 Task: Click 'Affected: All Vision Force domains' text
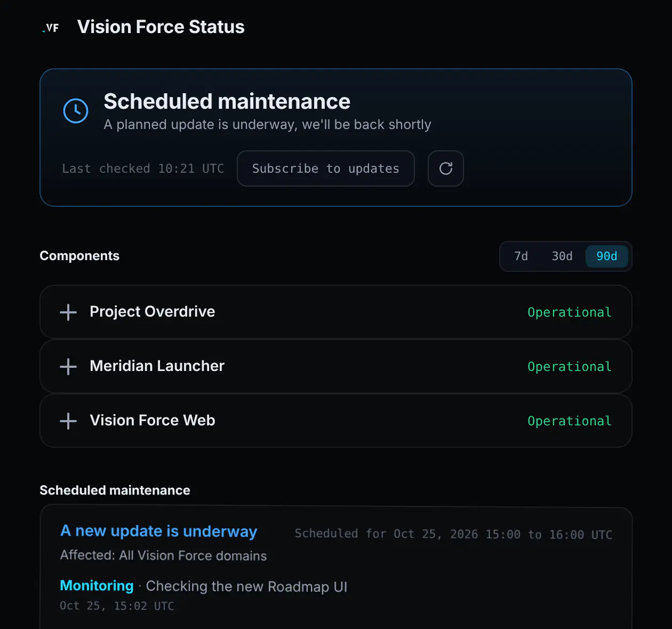(x=164, y=555)
